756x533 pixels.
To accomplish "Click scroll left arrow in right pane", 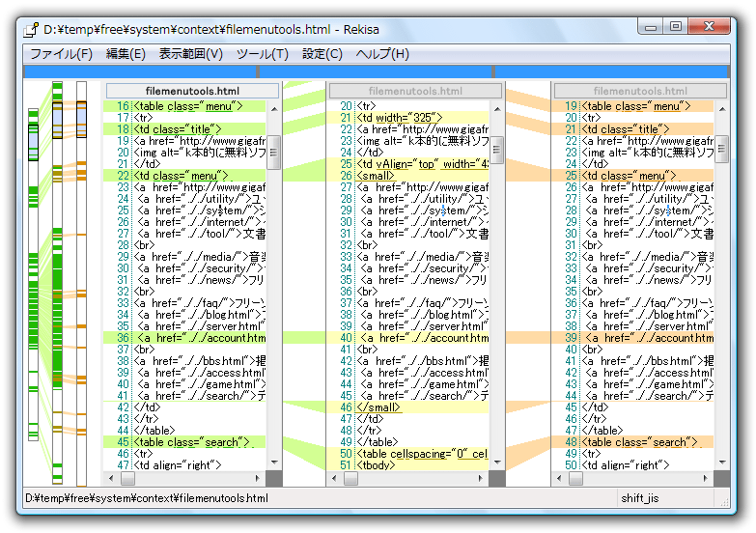I will [559, 479].
